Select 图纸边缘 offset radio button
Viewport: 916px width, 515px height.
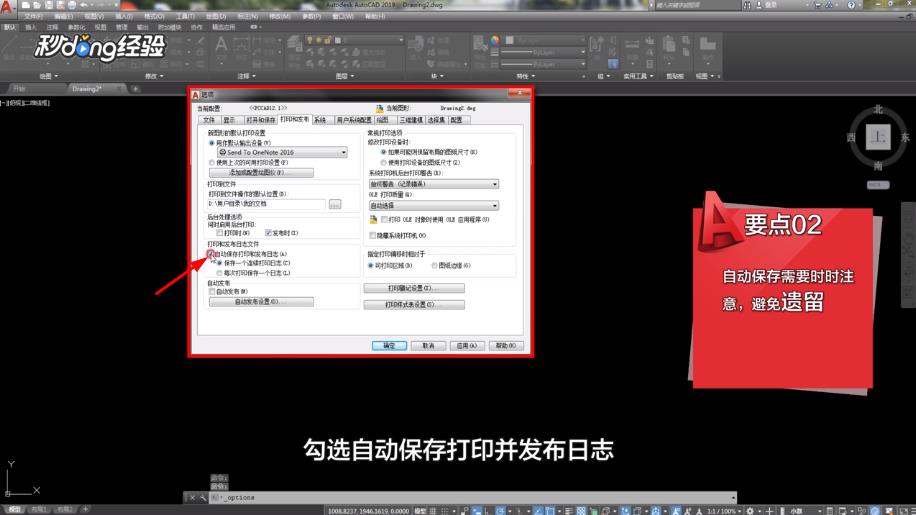[434, 266]
